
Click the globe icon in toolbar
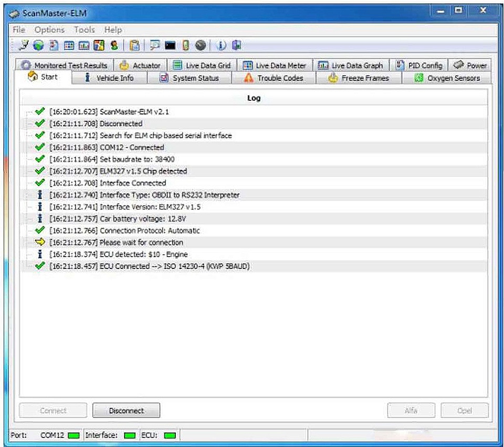(38, 45)
